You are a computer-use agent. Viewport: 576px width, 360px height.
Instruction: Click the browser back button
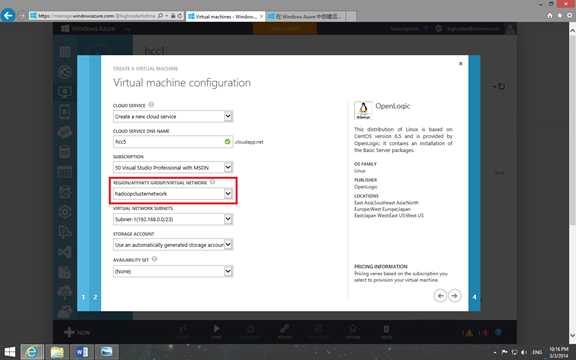click(8, 15)
